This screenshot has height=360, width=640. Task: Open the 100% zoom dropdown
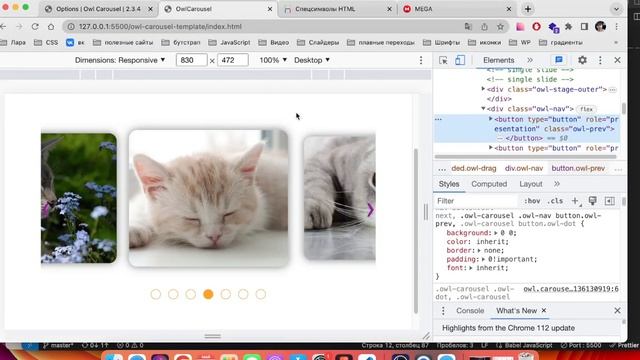coord(273,60)
